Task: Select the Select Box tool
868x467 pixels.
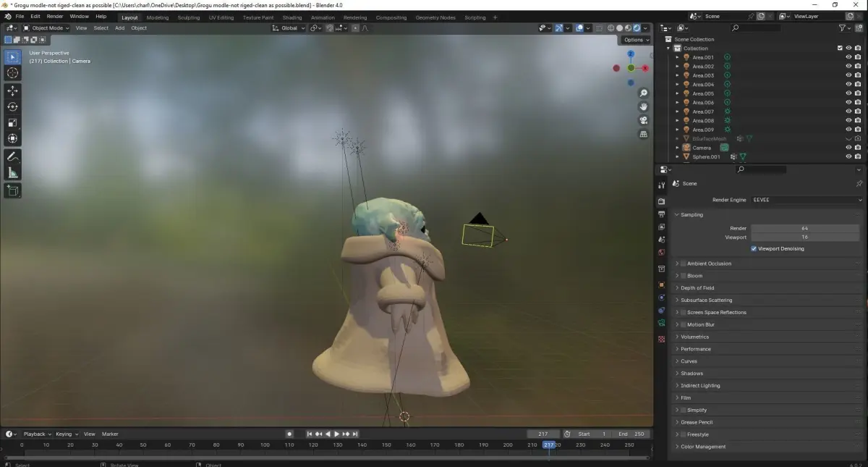Action: [x=13, y=56]
